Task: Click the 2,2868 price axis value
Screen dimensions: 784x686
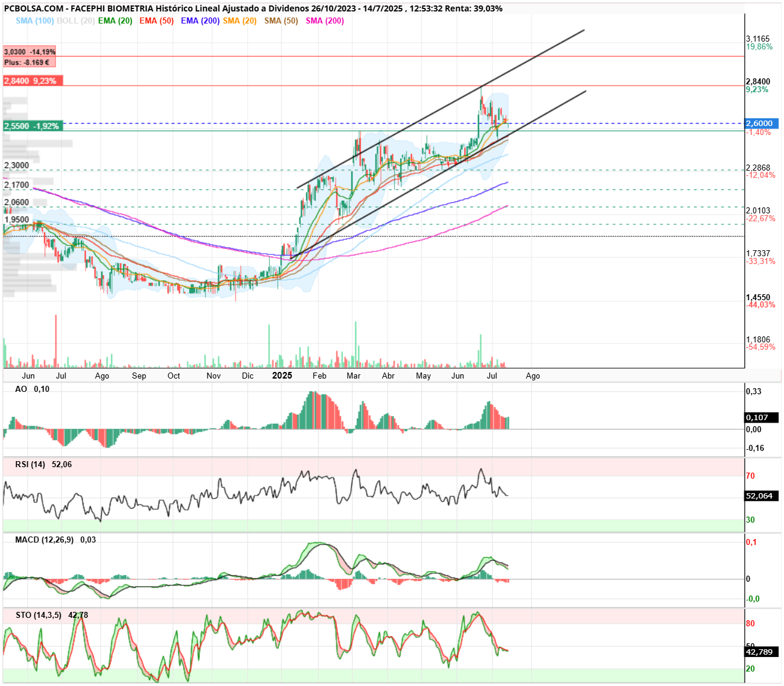Action: point(758,168)
